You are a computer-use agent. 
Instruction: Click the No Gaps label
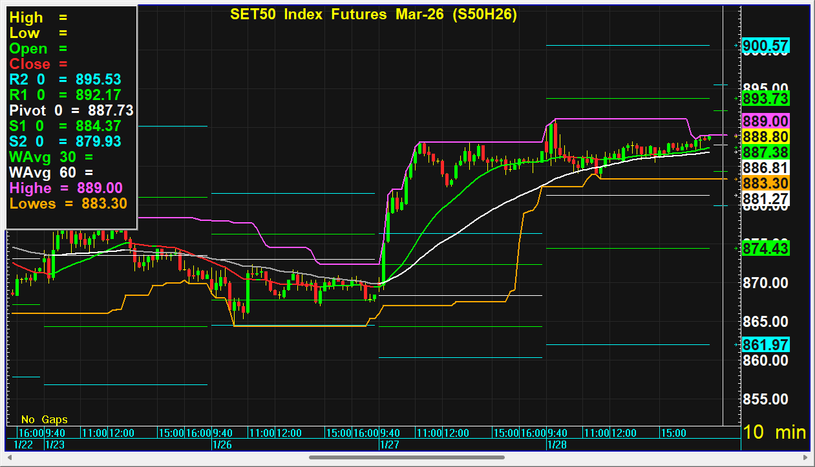point(41,418)
